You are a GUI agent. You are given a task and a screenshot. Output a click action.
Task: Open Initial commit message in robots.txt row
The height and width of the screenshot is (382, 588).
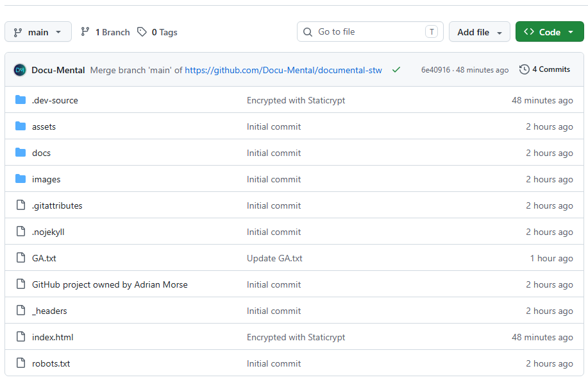tap(274, 363)
